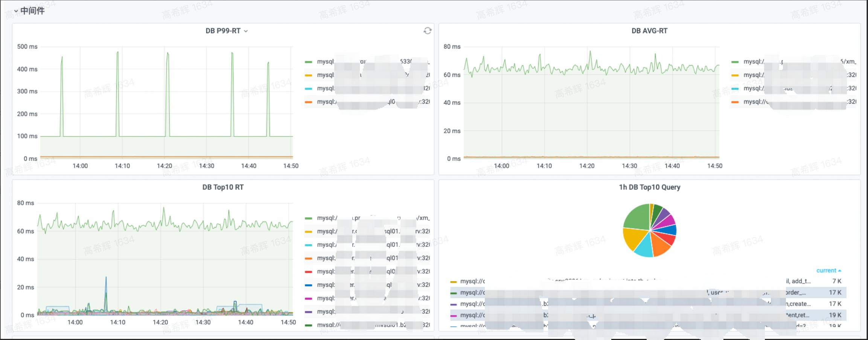This screenshot has height=340, width=868.
Task: Toggle orange mysql series in DB P99-RT legend
Action: coord(367,102)
